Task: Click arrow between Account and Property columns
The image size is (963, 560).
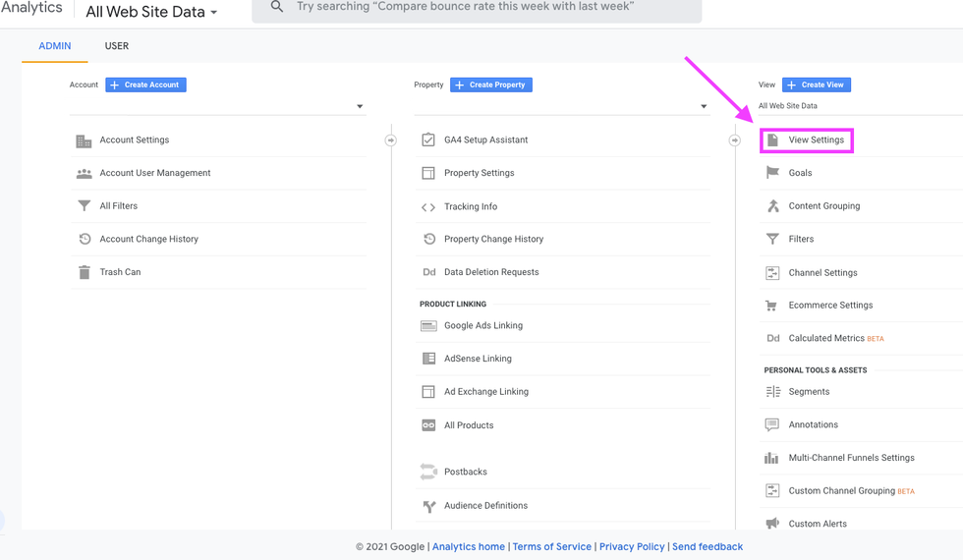Action: click(x=390, y=140)
